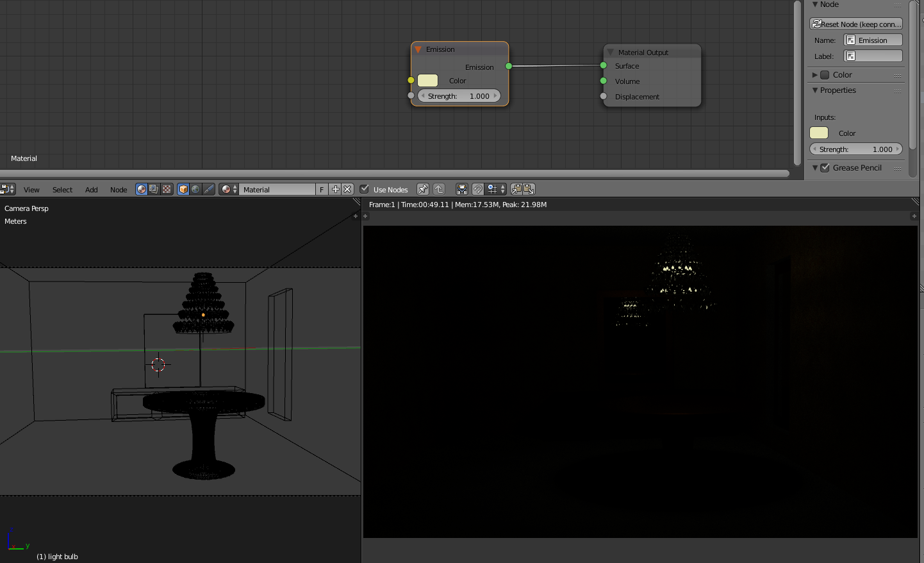The width and height of the screenshot is (924, 563).
Task: Expand the Color panel in sidebar
Action: 815,75
